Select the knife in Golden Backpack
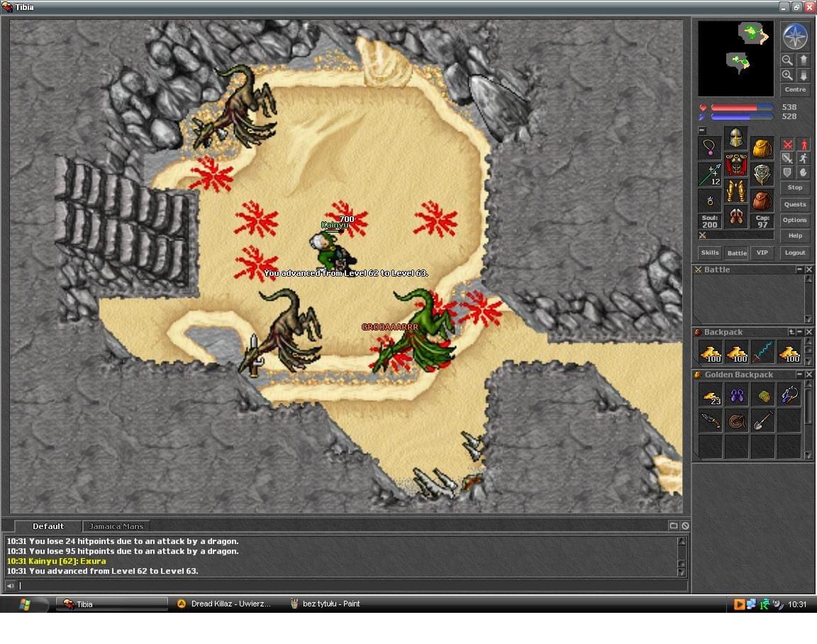 (710, 421)
